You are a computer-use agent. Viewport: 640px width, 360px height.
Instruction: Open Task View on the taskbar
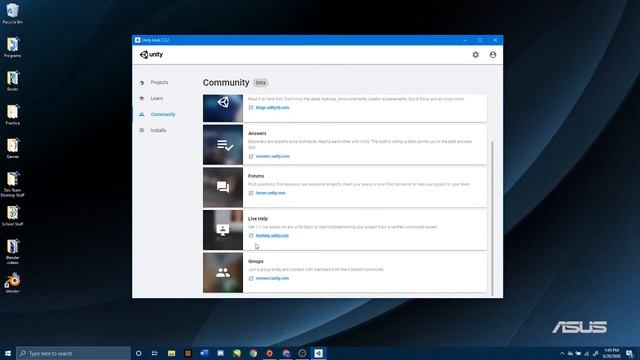tap(155, 353)
